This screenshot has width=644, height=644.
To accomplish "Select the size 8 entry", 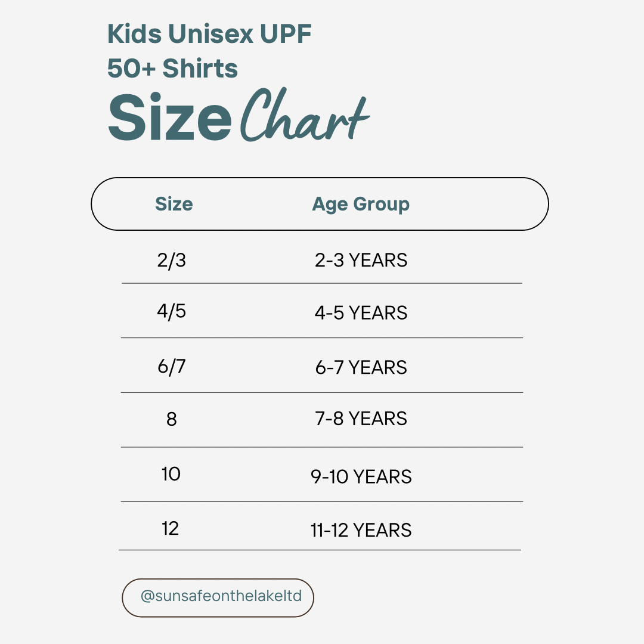I will coord(172,419).
